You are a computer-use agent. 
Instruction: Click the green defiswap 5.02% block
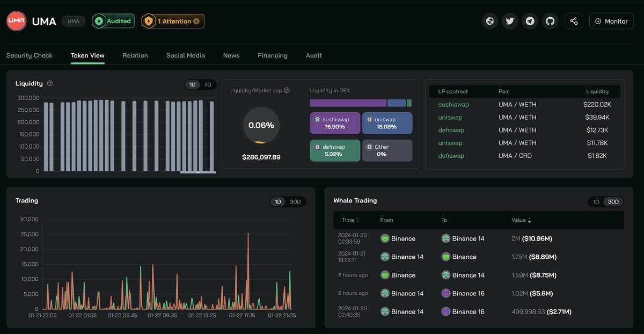click(335, 150)
